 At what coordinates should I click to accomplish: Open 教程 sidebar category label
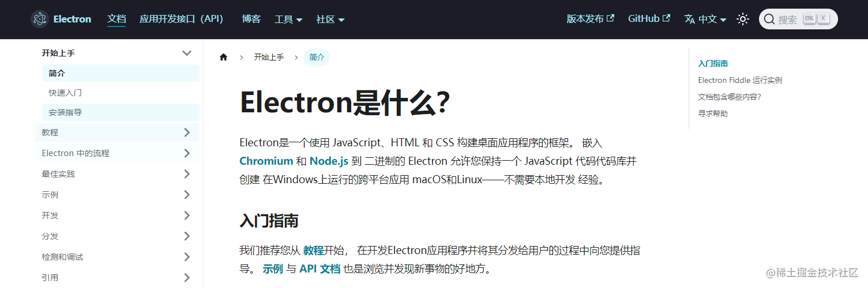click(x=50, y=132)
